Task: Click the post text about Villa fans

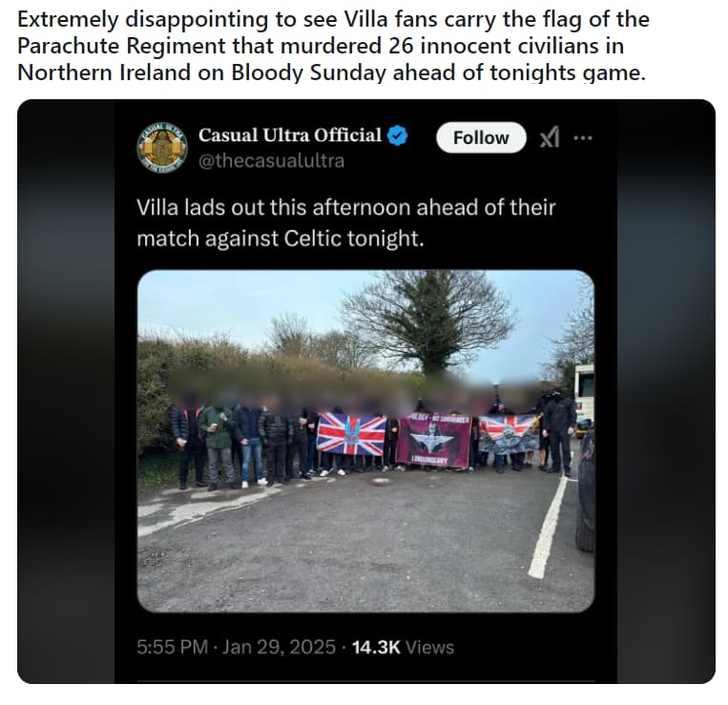Action: pos(333,46)
